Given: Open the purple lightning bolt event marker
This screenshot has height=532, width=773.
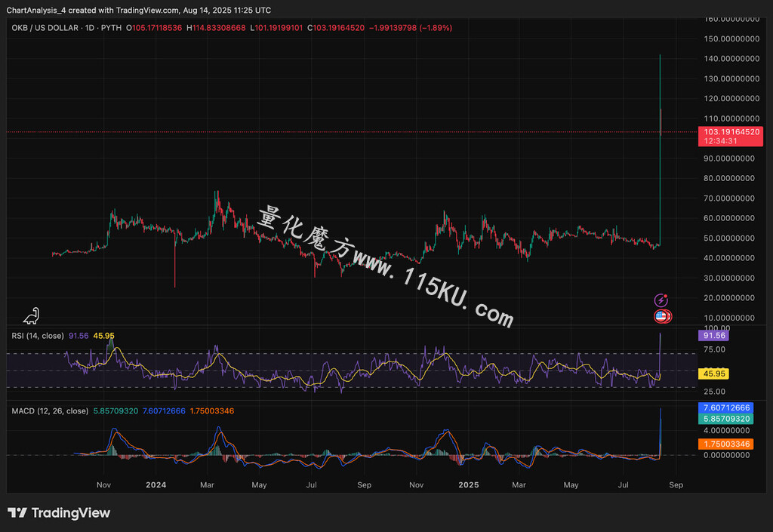Looking at the screenshot, I should coord(661,300).
